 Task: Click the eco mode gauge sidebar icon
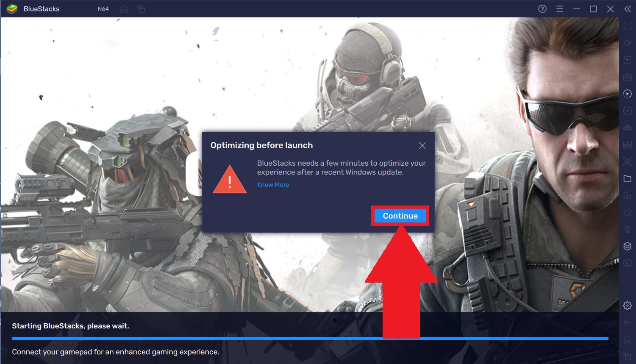628,263
